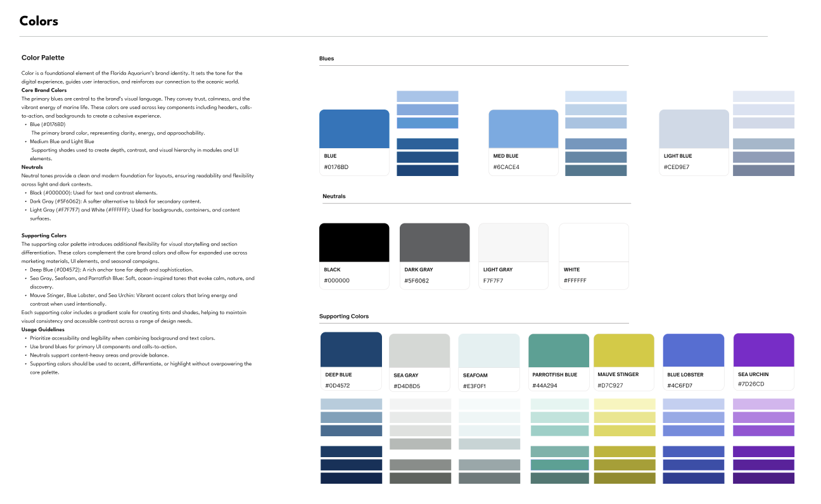Click the Neutrals section heading above swatches

[x=334, y=196]
